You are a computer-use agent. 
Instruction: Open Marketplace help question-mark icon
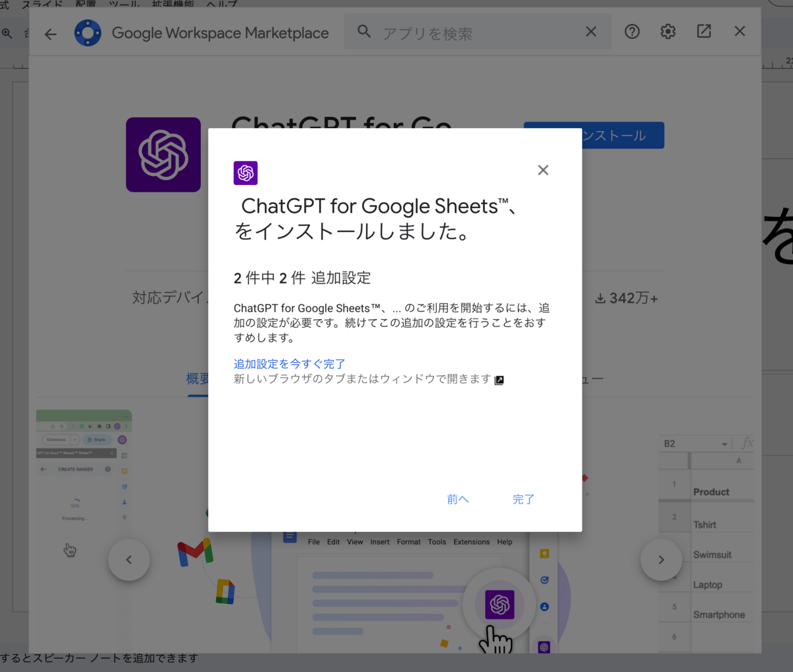[632, 31]
